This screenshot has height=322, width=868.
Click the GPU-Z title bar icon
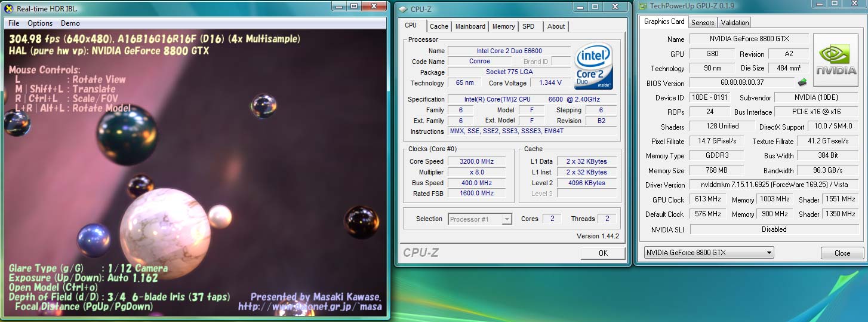tap(642, 6)
